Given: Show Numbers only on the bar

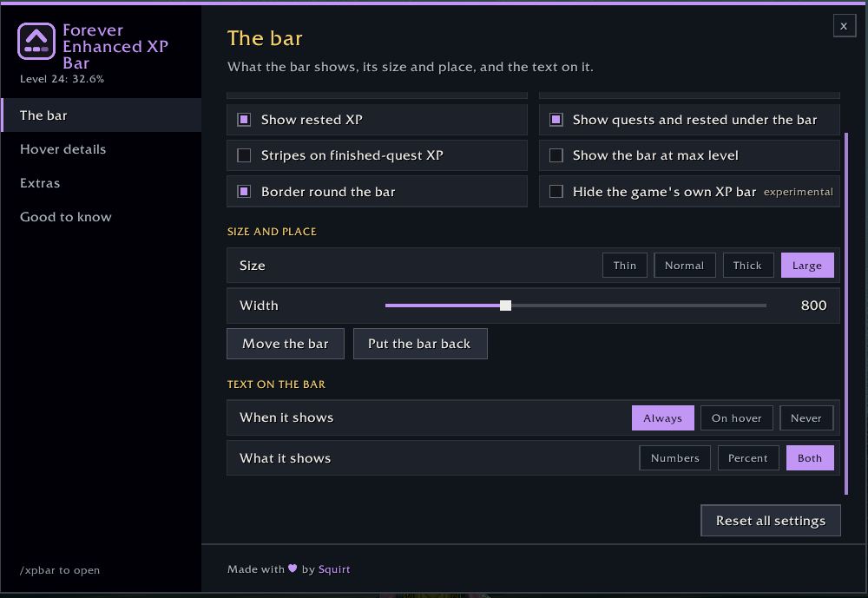Looking at the screenshot, I should tap(674, 458).
